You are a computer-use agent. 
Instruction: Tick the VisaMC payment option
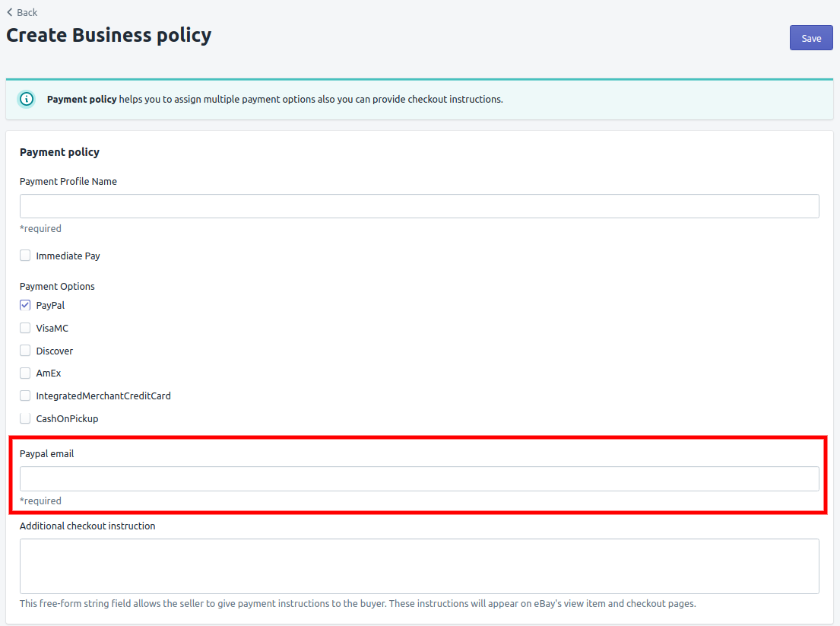click(x=25, y=328)
